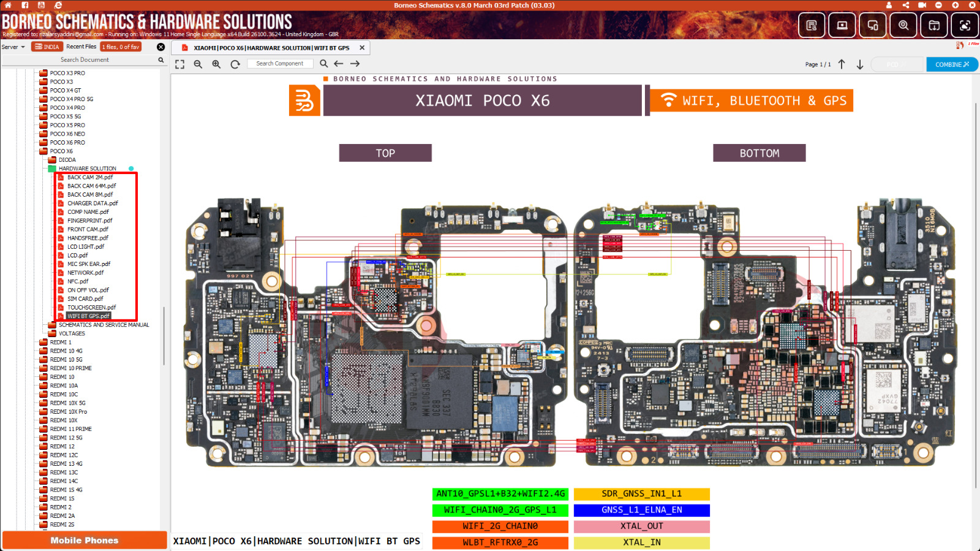Open the YouTube channel icon
This screenshot has height=551, width=980.
point(41,5)
